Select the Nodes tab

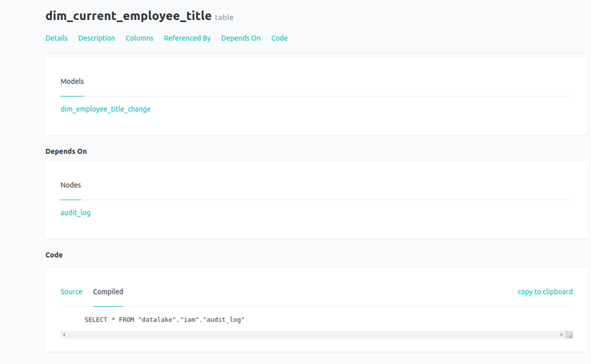pos(70,185)
